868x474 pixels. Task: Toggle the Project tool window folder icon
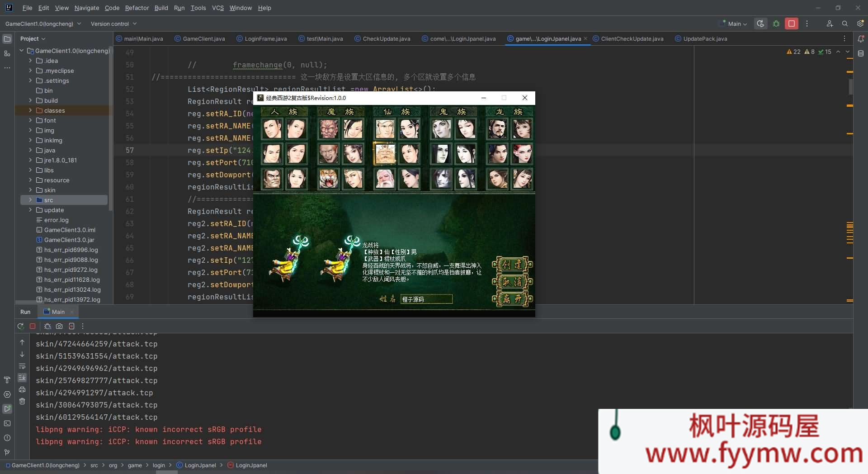pos(7,39)
